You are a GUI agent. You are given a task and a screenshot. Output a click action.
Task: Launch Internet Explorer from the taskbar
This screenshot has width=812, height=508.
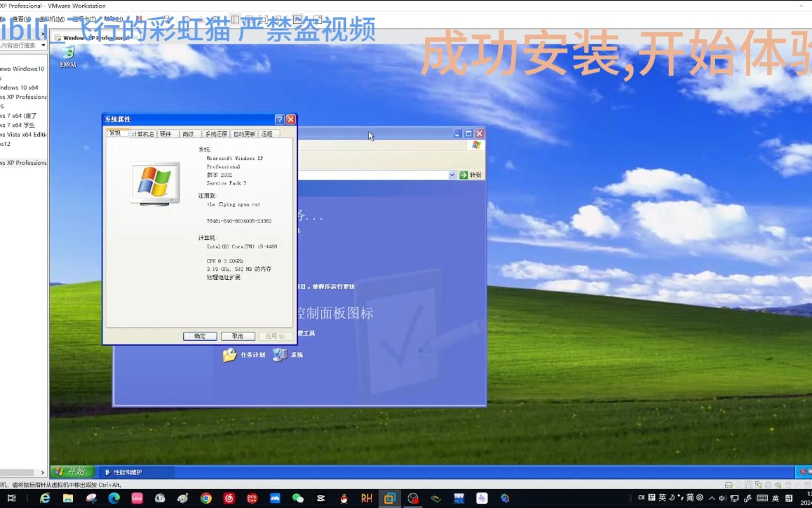[45, 499]
